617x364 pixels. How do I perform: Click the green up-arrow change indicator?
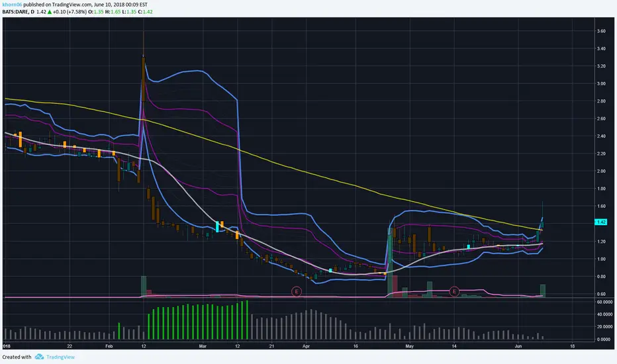click(x=50, y=12)
